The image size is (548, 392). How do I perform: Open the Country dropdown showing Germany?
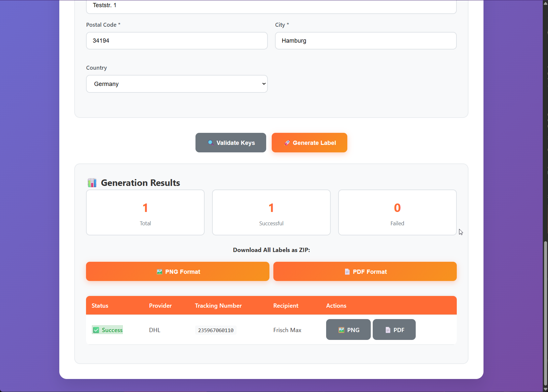(177, 84)
